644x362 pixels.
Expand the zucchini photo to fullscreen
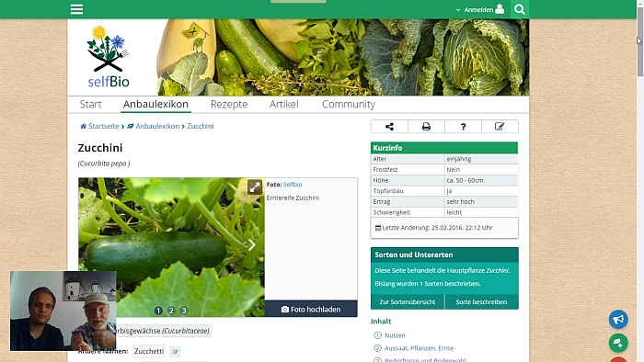(x=255, y=187)
